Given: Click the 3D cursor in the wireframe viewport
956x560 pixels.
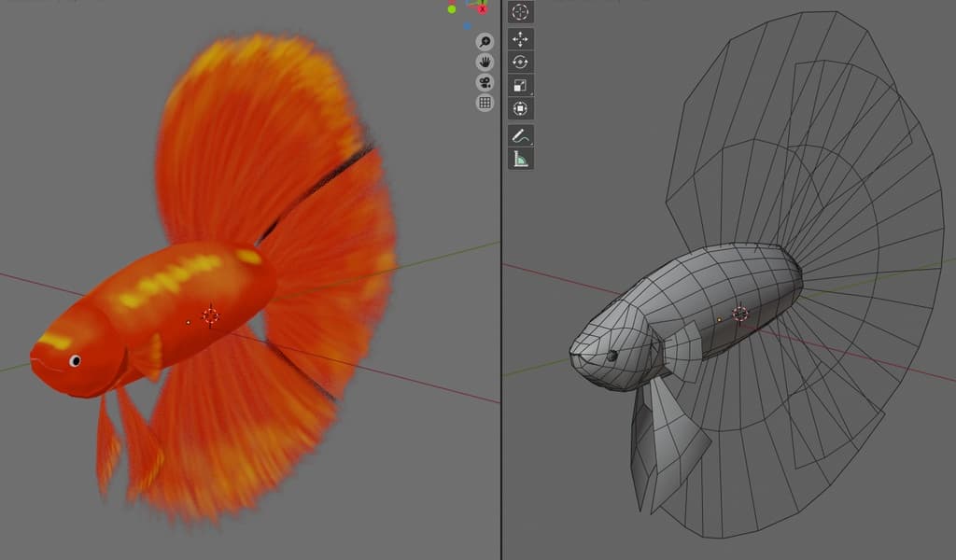Looking at the screenshot, I should [739, 314].
